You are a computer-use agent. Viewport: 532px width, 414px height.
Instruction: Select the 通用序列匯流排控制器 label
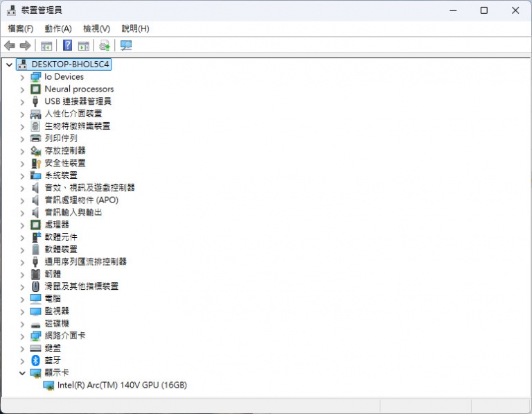[x=85, y=261]
